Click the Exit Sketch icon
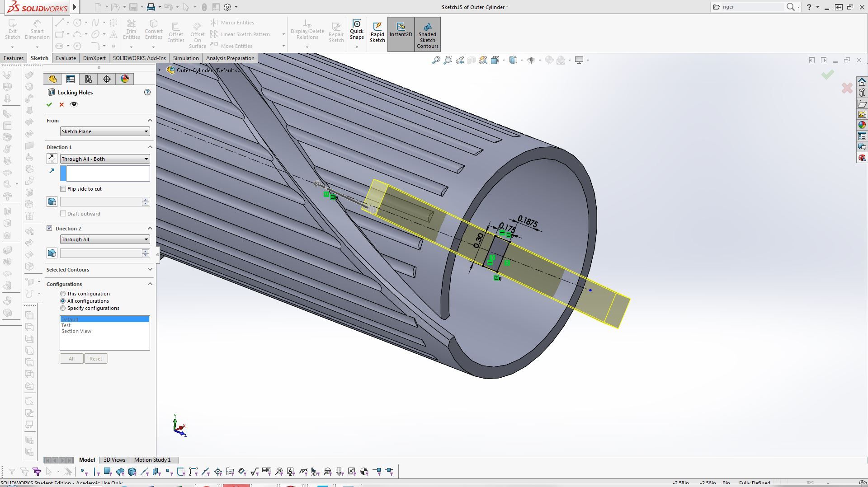868x487 pixels. [13, 30]
